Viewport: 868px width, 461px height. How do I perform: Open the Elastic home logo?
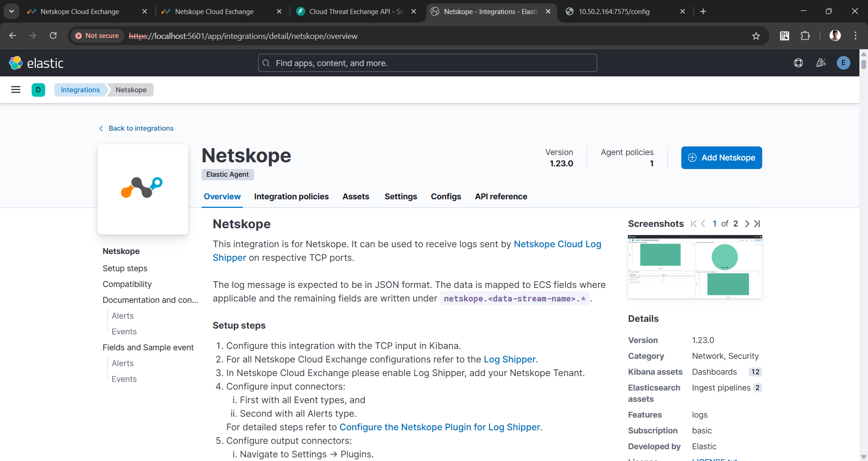[36, 63]
